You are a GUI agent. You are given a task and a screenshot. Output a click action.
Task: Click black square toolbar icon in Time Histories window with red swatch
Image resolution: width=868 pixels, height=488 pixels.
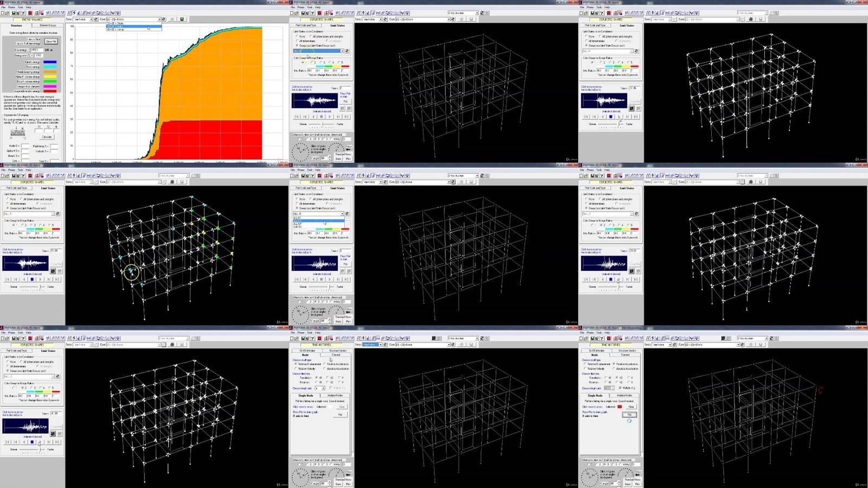(723, 338)
